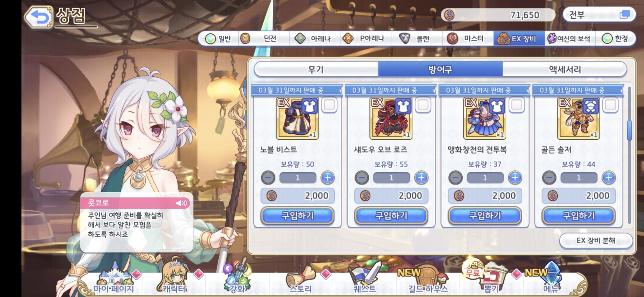Open the 길드 하우스 icon

coord(428,278)
